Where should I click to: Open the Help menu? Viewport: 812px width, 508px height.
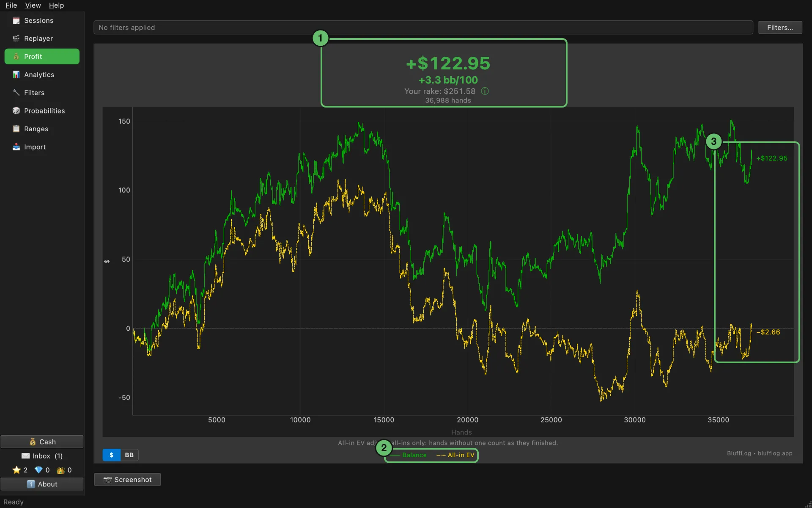[x=56, y=5]
